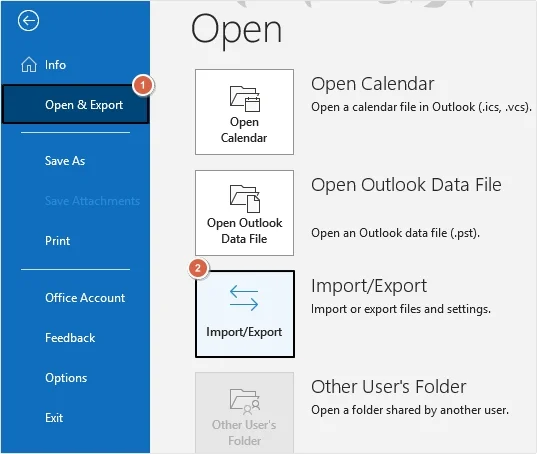The height and width of the screenshot is (454, 537).
Task: Click the shared user folder icon
Action: [245, 401]
